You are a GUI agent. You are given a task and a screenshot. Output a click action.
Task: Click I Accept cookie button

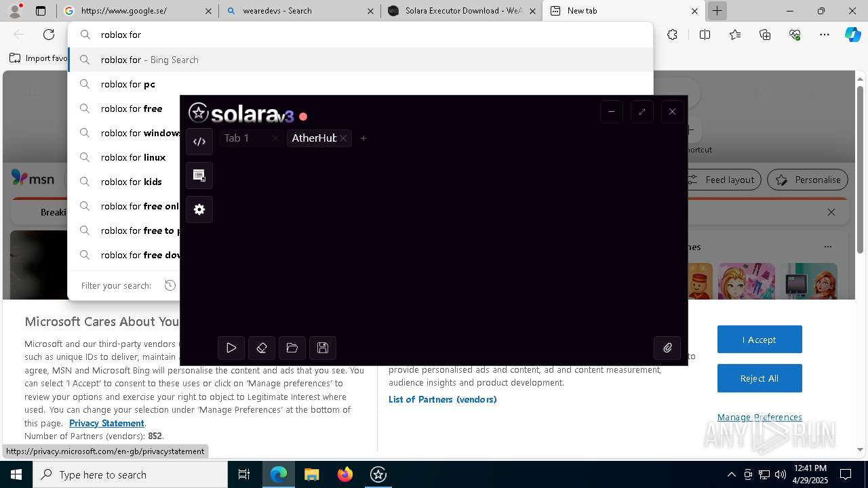(759, 340)
